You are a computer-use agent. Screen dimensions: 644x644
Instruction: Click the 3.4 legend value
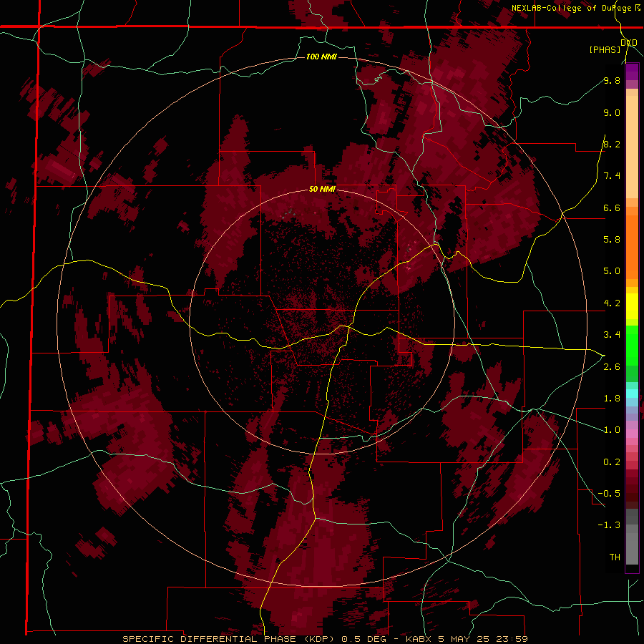[x=612, y=335]
